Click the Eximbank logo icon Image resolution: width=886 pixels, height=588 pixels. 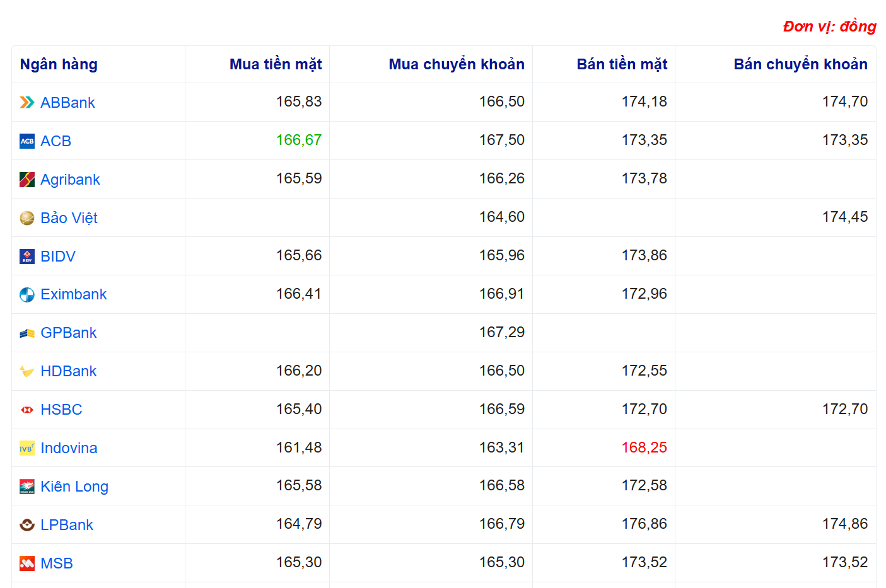click(x=26, y=295)
